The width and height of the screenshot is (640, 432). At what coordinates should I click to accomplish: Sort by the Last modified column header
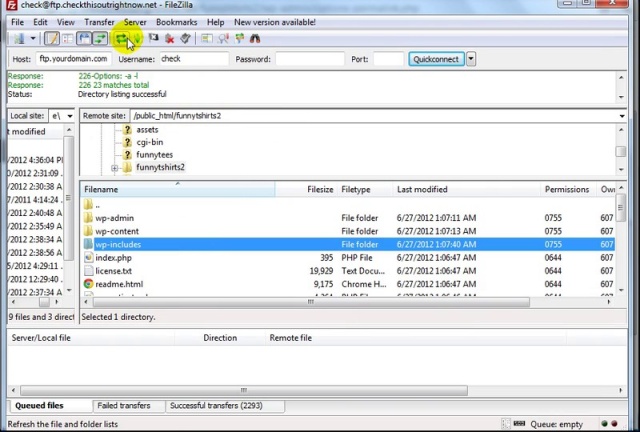click(x=467, y=189)
